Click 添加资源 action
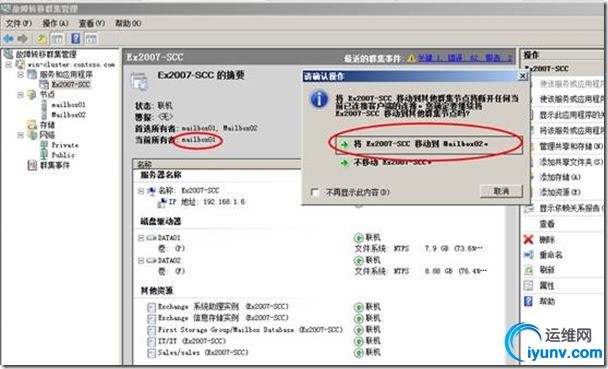Viewport: 608px width, 369px height. (560, 192)
